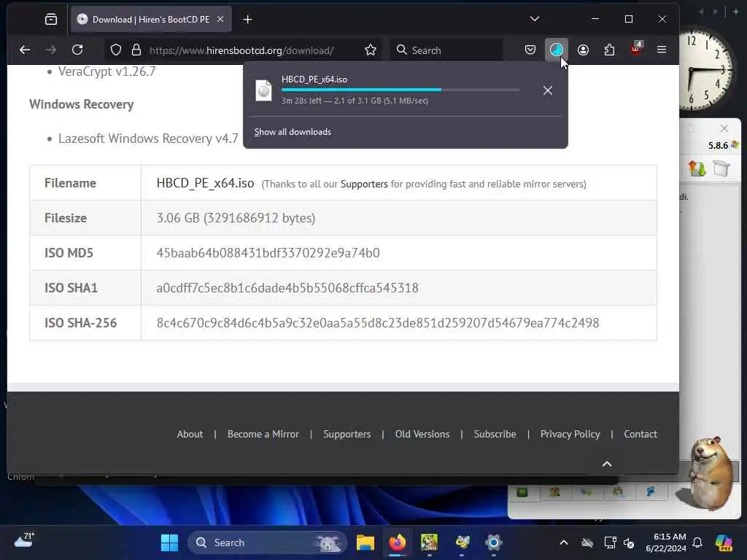This screenshot has height=560, width=747.
Task: Click the ISO MD5 hash value
Action: pos(268,253)
